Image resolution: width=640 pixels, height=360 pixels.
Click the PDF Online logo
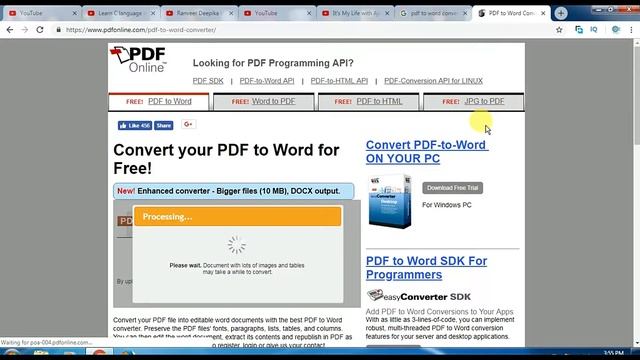pos(139,59)
